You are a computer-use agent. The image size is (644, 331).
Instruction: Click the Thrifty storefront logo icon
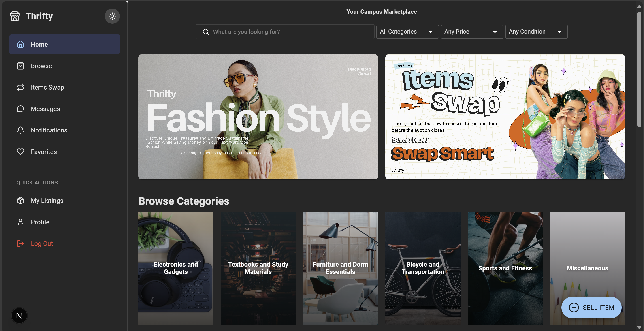(15, 16)
